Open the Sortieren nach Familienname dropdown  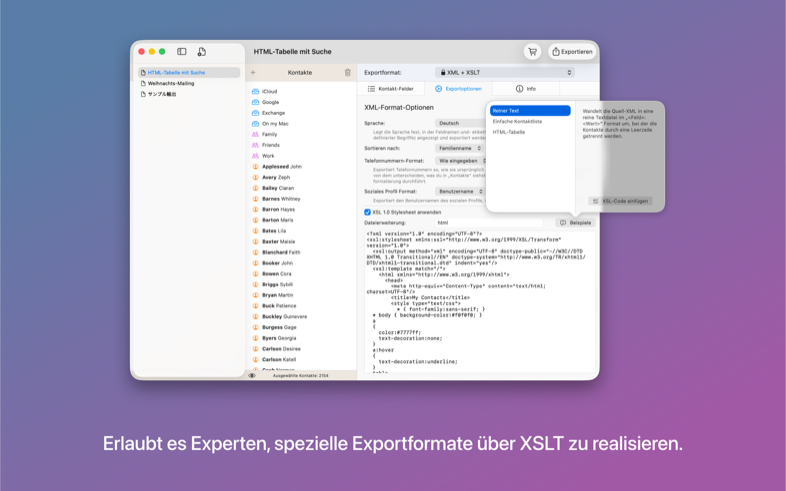pos(460,148)
